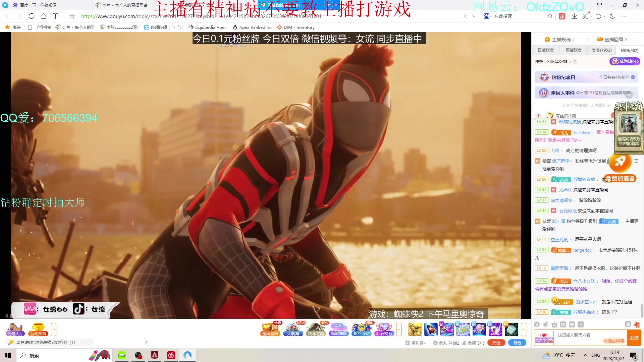Send the airplane gift icon
The image size is (644, 362).
(x=415, y=329)
